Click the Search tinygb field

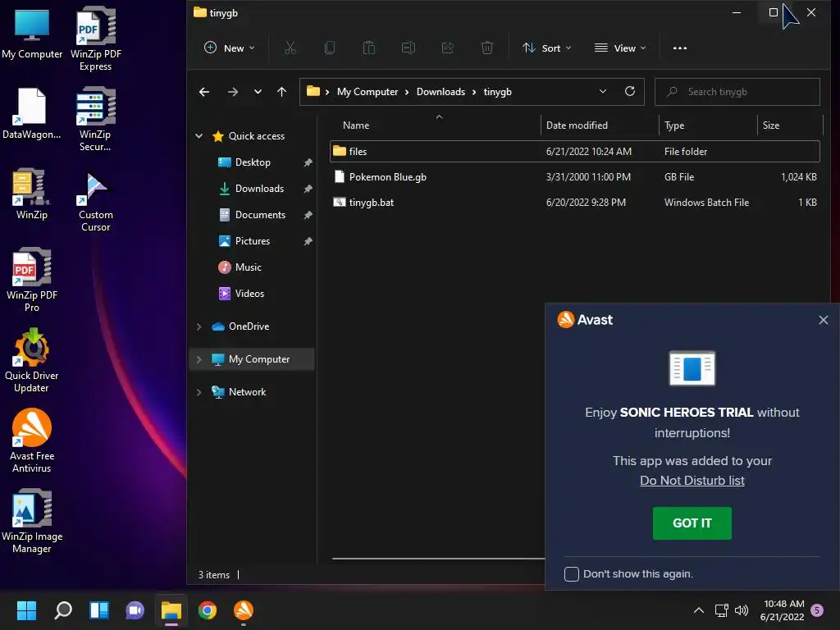[737, 92]
